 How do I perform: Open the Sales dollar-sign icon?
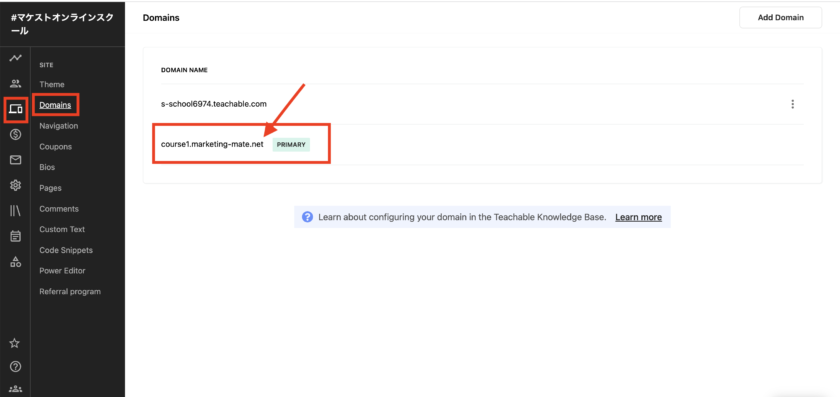coord(16,134)
